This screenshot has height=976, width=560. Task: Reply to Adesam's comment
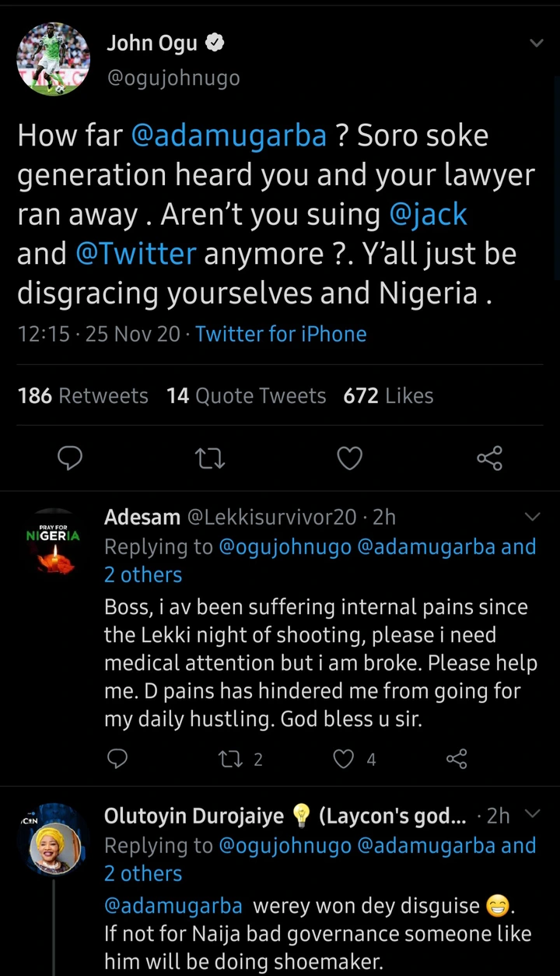[117, 759]
